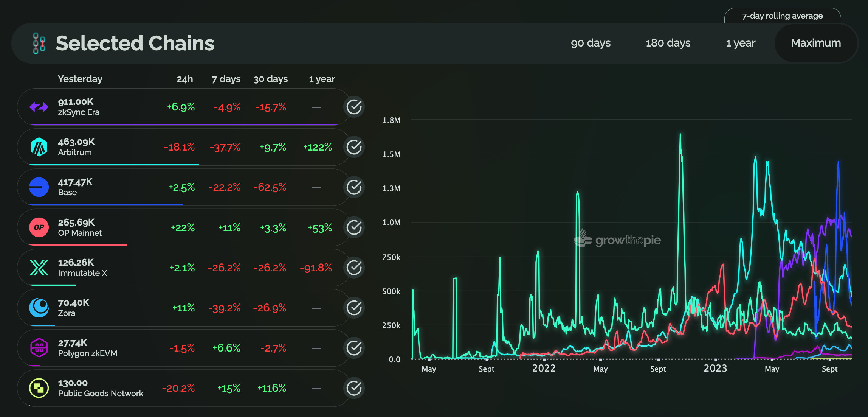Toggle Public Goods Network checkmark

[x=354, y=388]
